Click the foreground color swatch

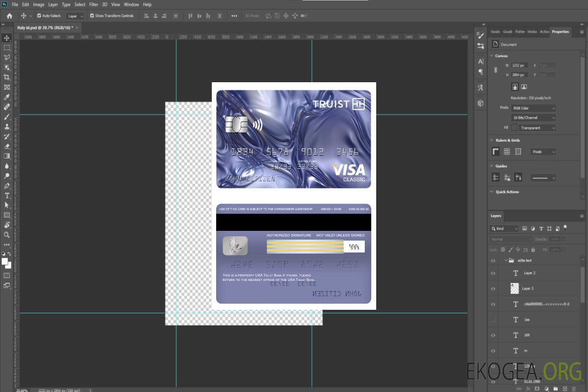click(x=5, y=261)
